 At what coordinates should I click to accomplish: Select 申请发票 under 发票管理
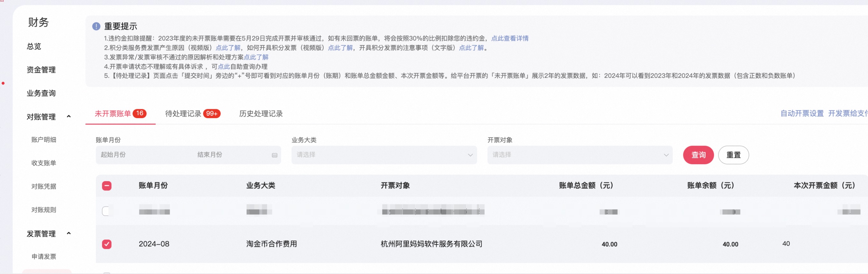(44, 256)
